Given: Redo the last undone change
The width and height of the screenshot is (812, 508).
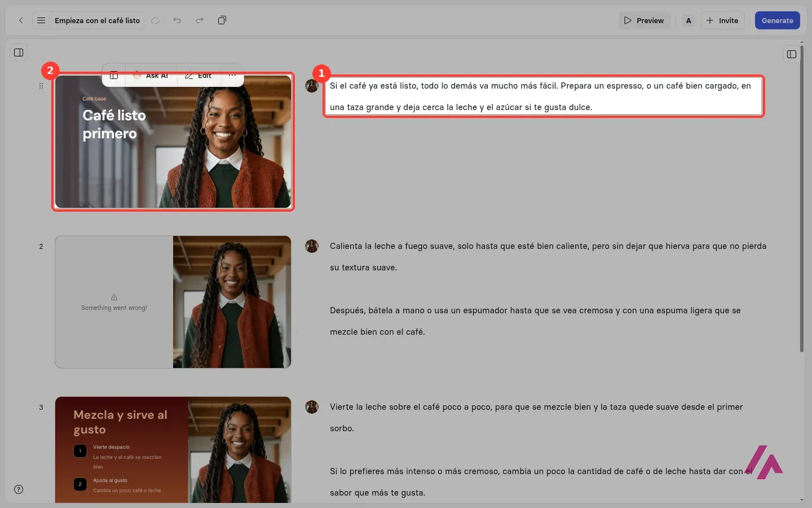Looking at the screenshot, I should coord(200,20).
